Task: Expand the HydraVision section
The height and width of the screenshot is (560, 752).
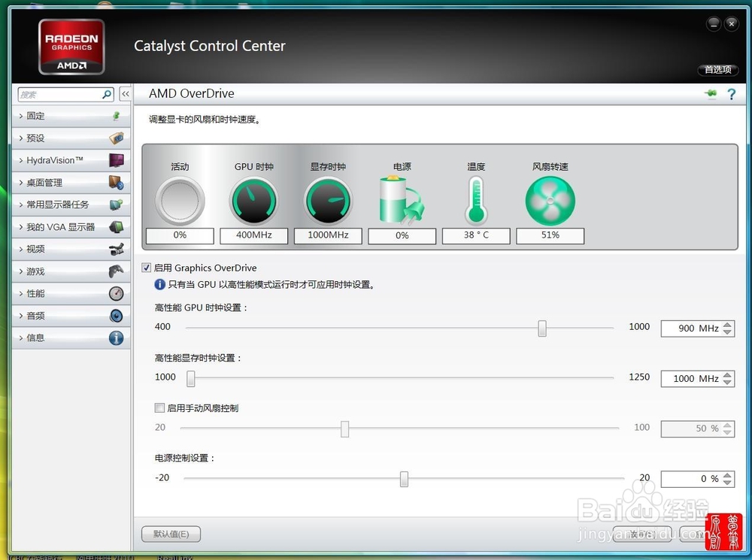Action: point(71,160)
